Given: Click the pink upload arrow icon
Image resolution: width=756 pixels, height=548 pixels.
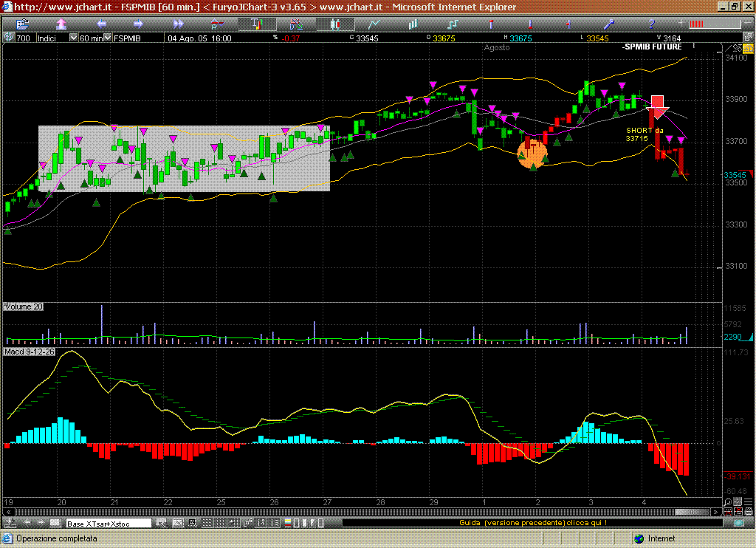Looking at the screenshot, I should tap(61, 24).
